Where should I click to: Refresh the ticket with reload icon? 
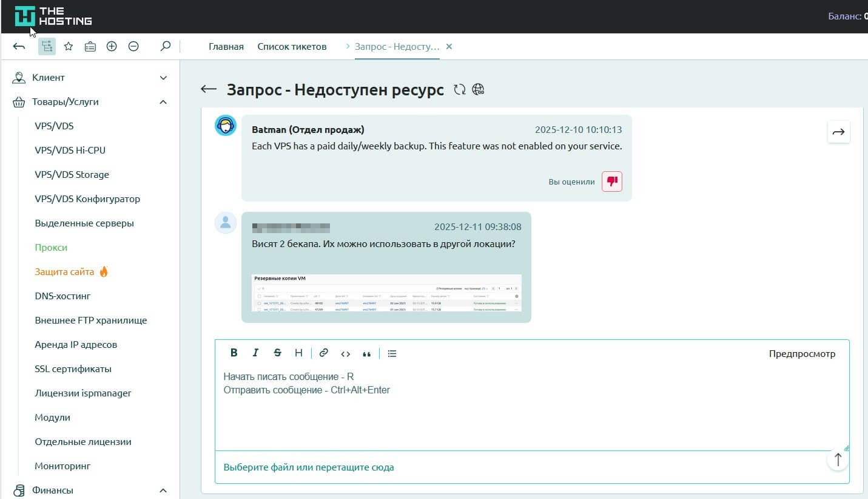click(460, 90)
